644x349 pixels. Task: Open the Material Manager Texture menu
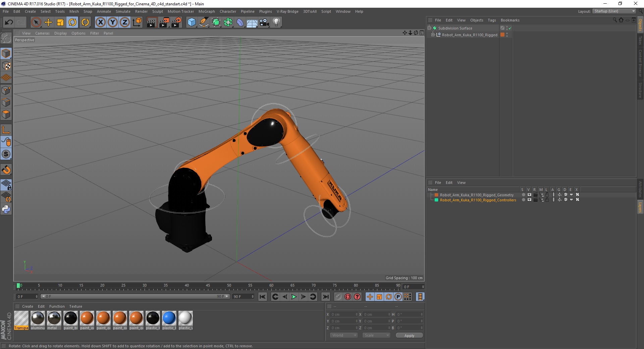click(x=75, y=306)
